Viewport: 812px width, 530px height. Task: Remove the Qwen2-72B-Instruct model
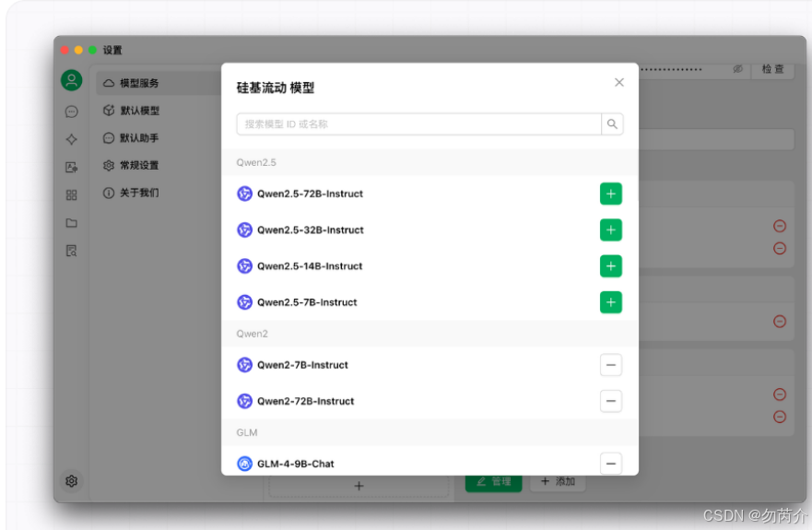tap(610, 402)
